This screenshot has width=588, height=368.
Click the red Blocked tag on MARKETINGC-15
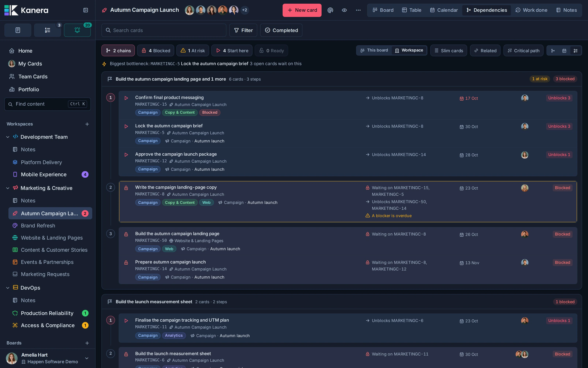210,112
